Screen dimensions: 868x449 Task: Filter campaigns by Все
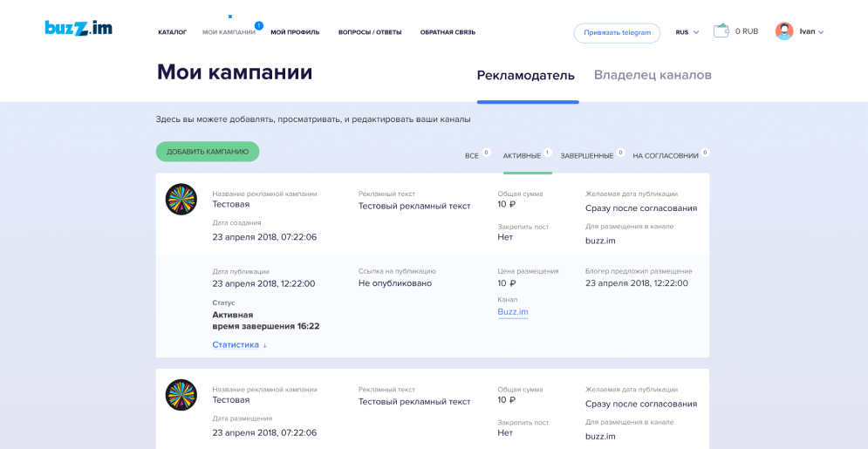pyautogui.click(x=472, y=155)
